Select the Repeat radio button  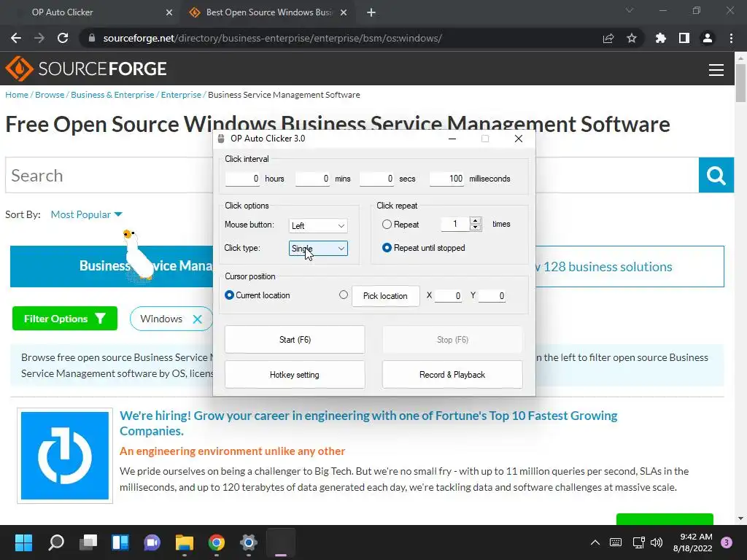pos(387,225)
